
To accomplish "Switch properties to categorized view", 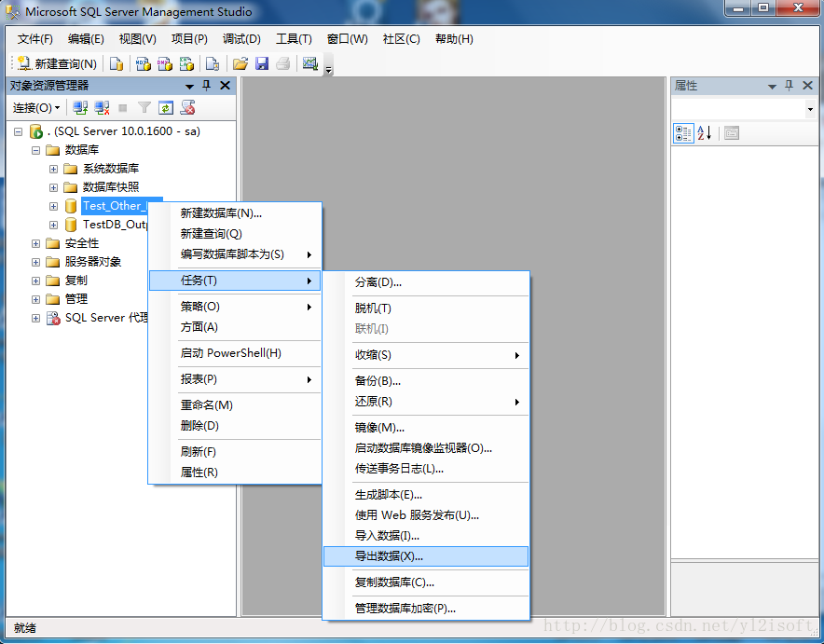I will point(683,133).
